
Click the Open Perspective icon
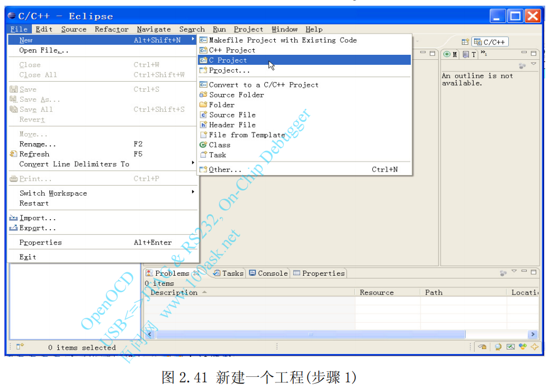coord(465,42)
